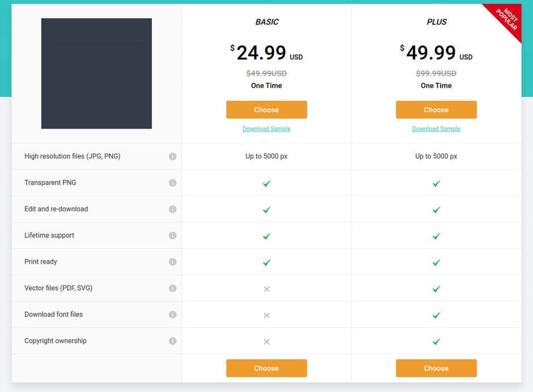The height and width of the screenshot is (392, 533).
Task: Click the BASIC plan heading
Action: coord(266,22)
